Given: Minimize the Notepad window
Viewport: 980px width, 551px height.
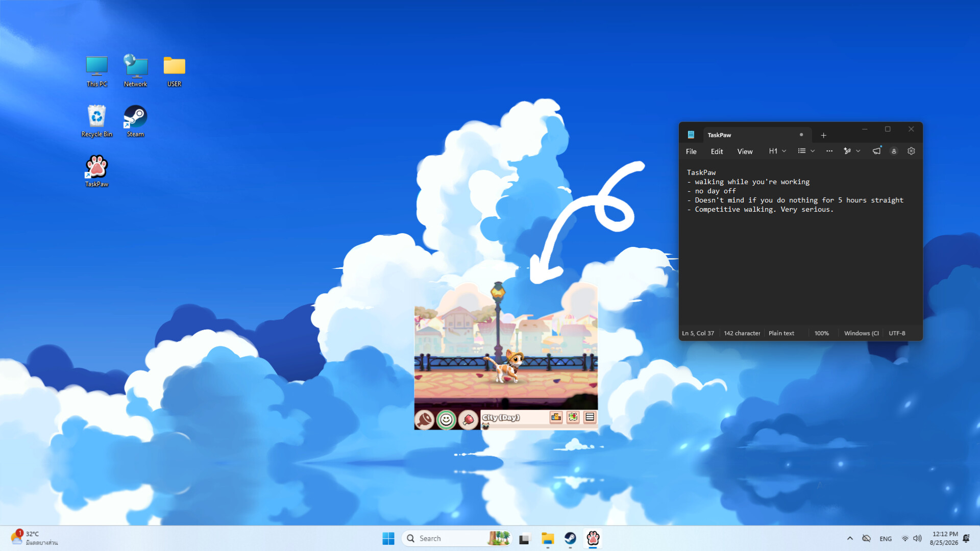Looking at the screenshot, I should coord(865,130).
